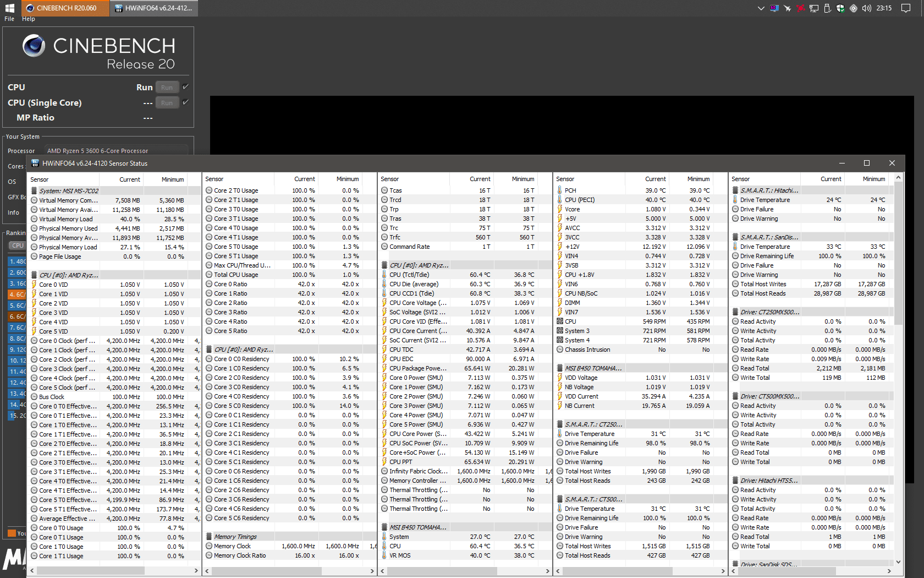Click the lightning icon beside Core 0 VID
This screenshot has width=924, height=578.
tap(34, 285)
